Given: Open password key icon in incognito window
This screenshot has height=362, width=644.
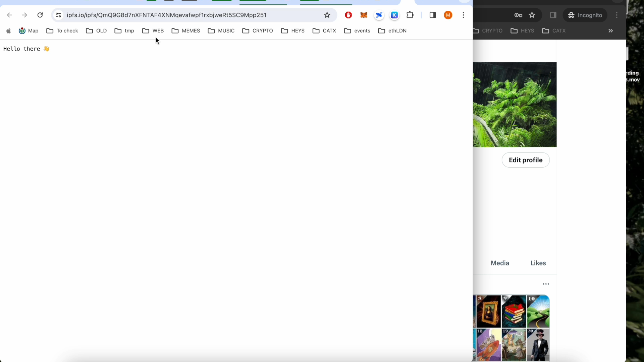Looking at the screenshot, I should click(518, 15).
